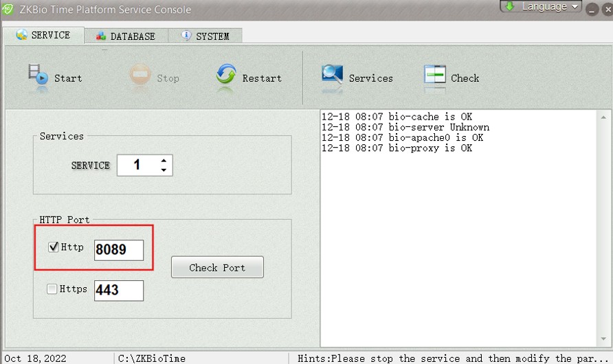Click the Http port 8089 field
613x364 pixels.
pos(118,250)
